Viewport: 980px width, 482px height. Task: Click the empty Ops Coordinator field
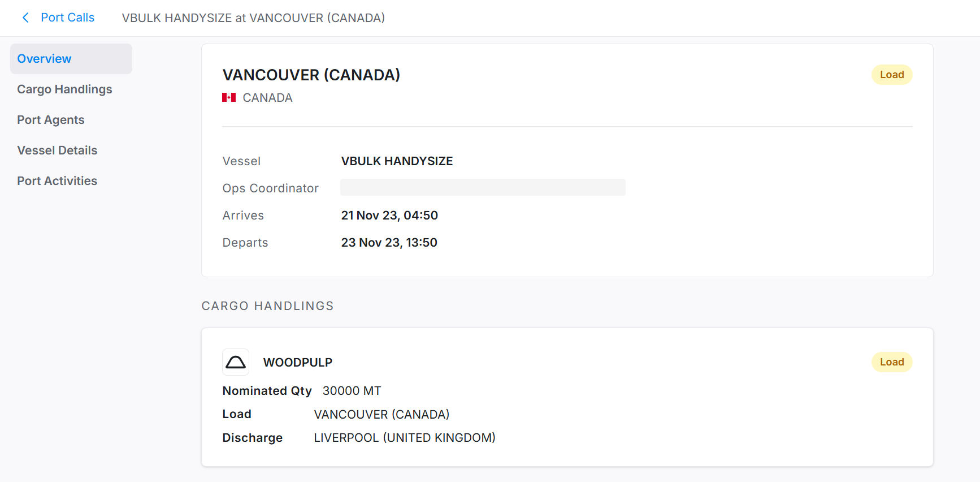point(483,188)
